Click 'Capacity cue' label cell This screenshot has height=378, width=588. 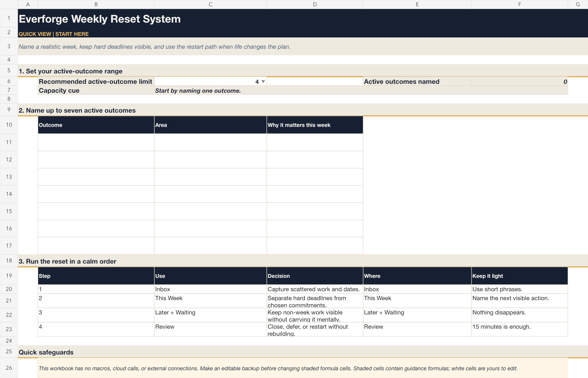[96, 90]
